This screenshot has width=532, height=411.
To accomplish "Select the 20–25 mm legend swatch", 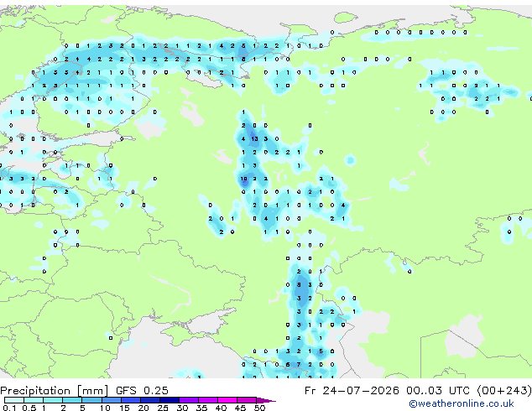I will pos(150,400).
